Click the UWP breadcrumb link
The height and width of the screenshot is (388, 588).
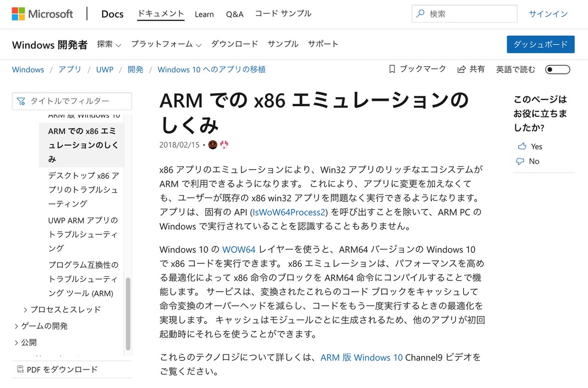pos(104,69)
